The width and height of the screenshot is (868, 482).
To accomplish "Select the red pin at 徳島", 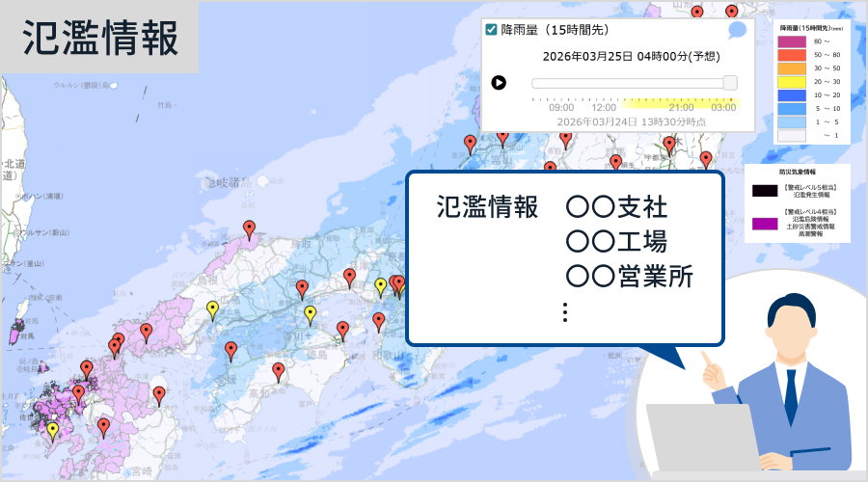I will click(342, 331).
